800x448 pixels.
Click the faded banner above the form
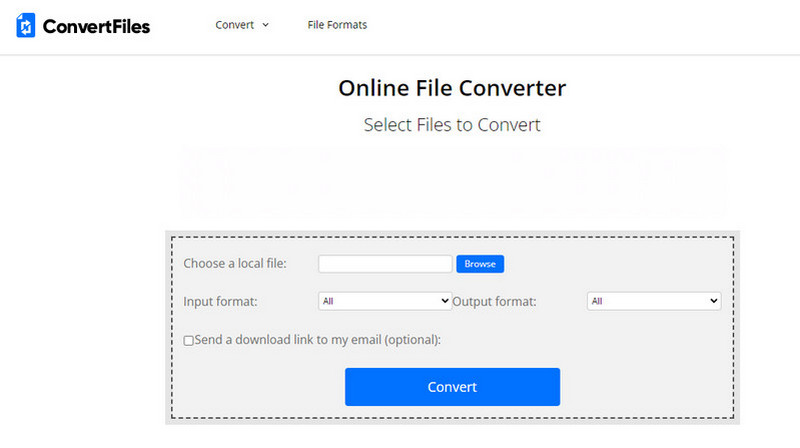tap(452, 182)
